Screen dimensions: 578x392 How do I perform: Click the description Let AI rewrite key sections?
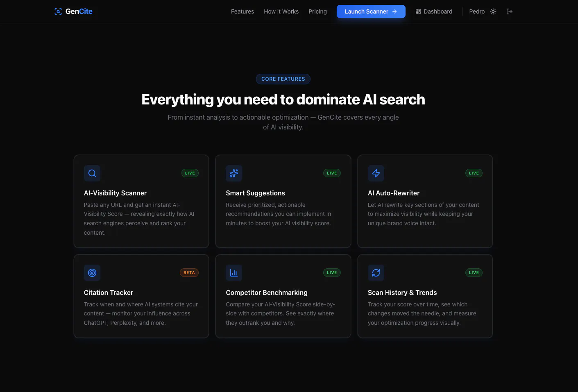click(x=424, y=214)
